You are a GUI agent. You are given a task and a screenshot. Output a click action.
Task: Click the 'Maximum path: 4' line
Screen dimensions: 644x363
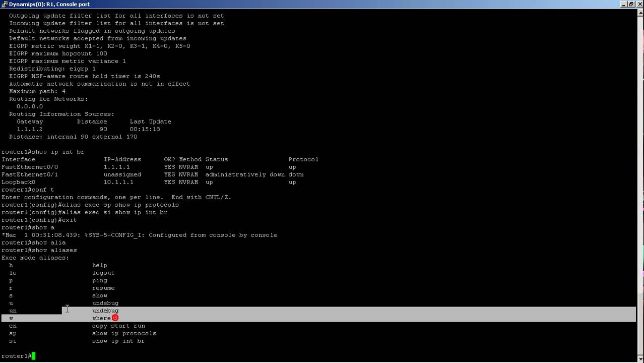[x=37, y=91]
